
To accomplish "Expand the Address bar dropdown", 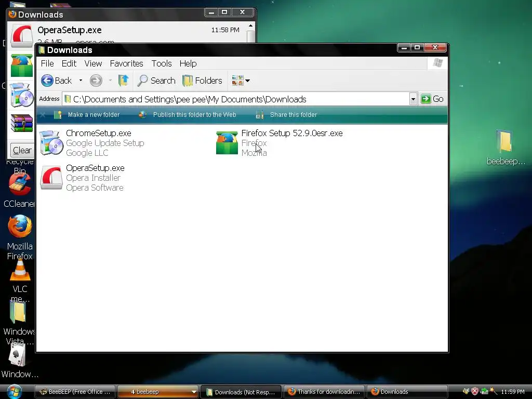I will coord(413,99).
